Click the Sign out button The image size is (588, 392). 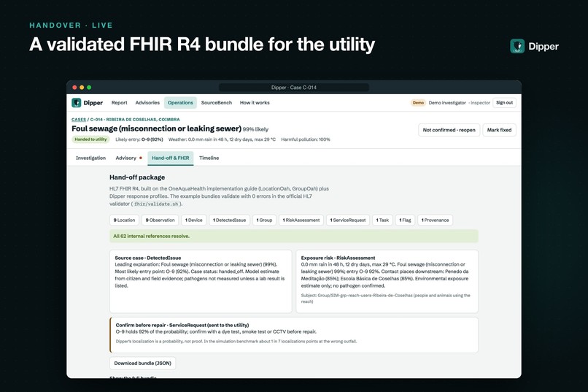pyautogui.click(x=504, y=102)
